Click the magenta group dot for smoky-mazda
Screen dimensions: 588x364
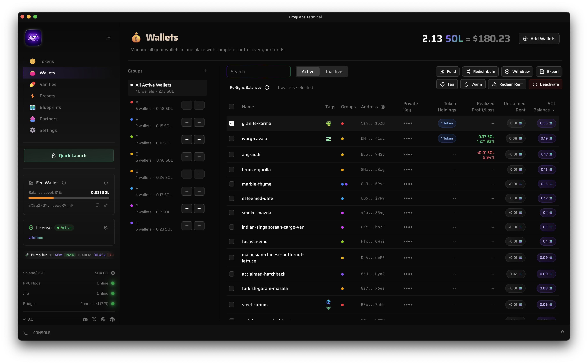coord(342,213)
